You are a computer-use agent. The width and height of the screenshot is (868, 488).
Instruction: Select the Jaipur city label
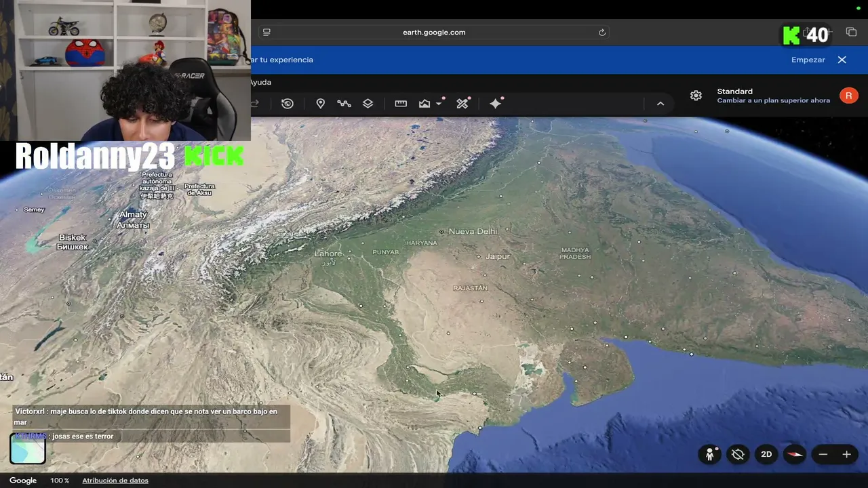(x=497, y=256)
